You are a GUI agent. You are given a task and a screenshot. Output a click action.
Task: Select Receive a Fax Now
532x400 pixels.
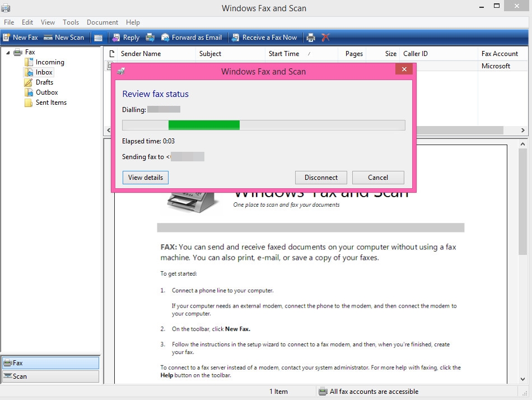click(x=264, y=37)
